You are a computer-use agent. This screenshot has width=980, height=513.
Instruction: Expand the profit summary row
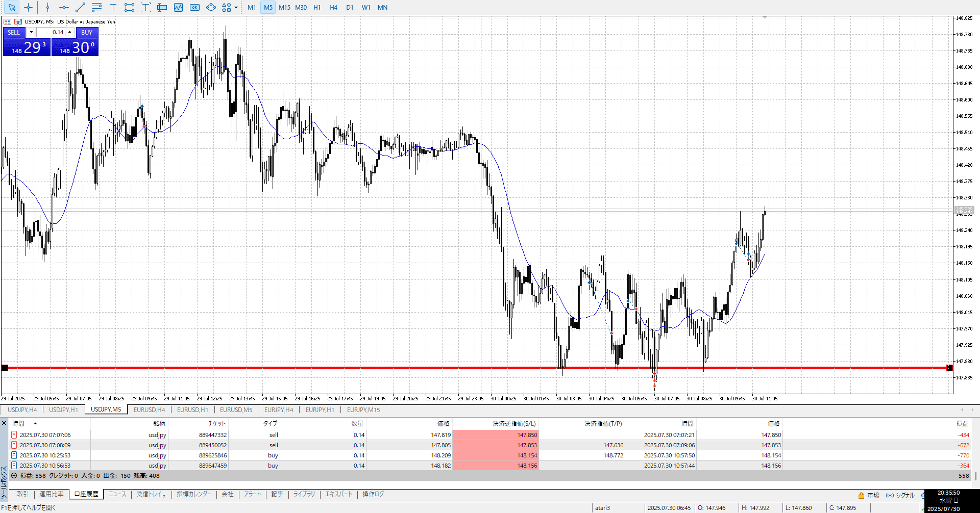coord(14,476)
